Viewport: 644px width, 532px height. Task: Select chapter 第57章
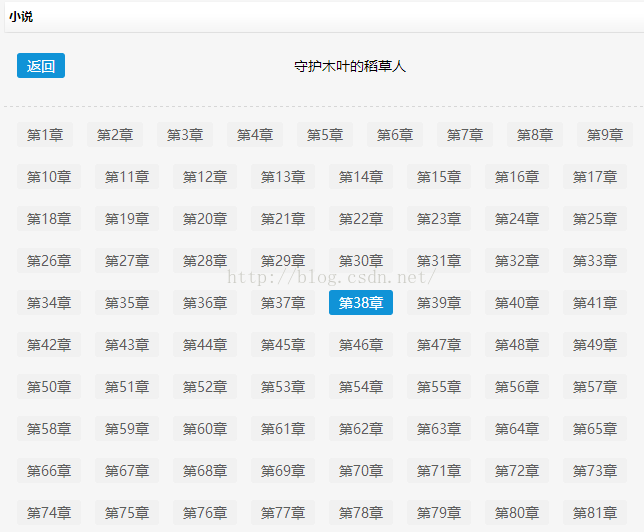pos(595,387)
